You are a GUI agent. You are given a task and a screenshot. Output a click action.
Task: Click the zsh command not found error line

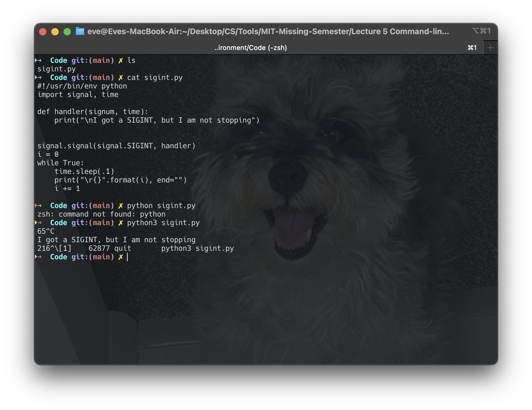pyautogui.click(x=101, y=214)
